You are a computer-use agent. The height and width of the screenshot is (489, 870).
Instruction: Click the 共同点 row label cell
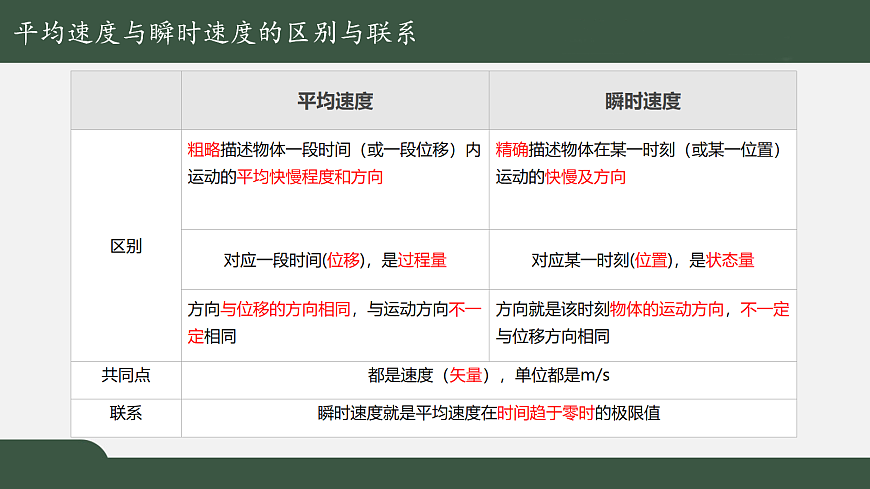(126, 376)
